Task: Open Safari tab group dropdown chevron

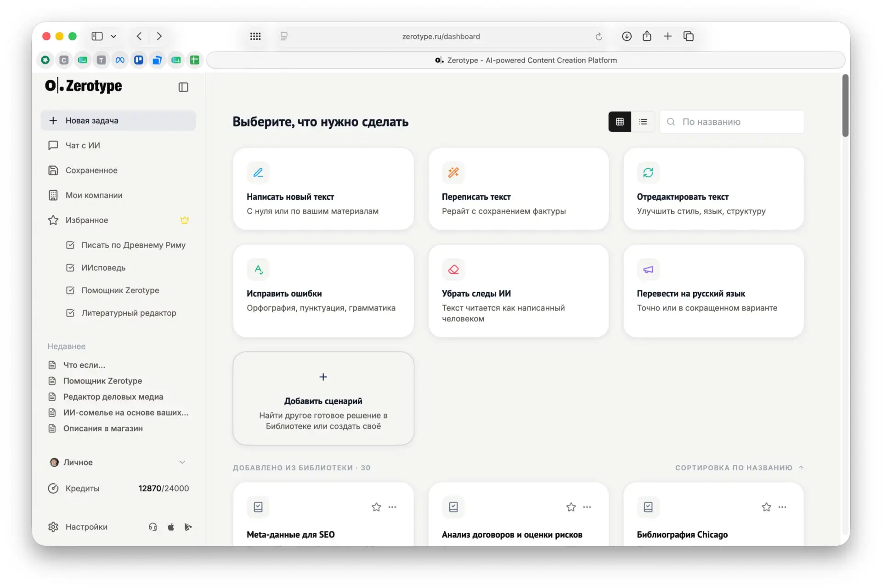Action: pyautogui.click(x=113, y=36)
